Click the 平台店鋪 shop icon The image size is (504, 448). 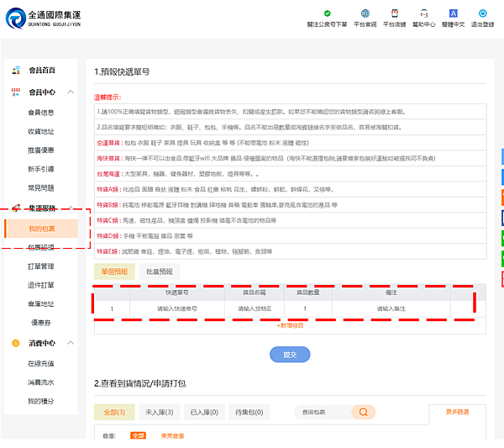click(x=395, y=13)
